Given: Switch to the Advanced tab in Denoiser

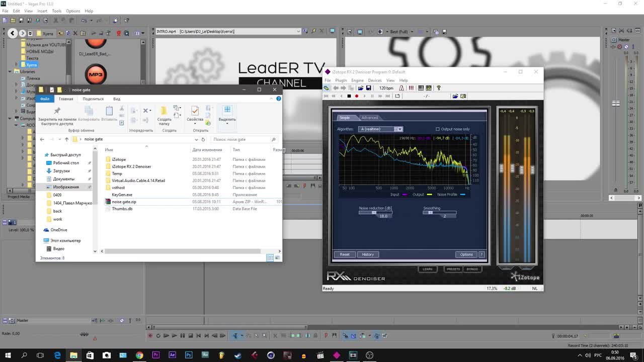Looking at the screenshot, I should [x=369, y=118].
